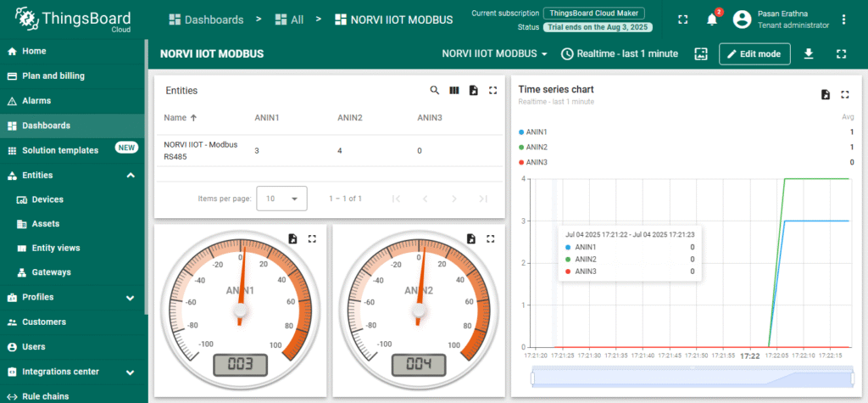Export data from Time series chart widget
This screenshot has height=403, width=868.
click(x=825, y=95)
